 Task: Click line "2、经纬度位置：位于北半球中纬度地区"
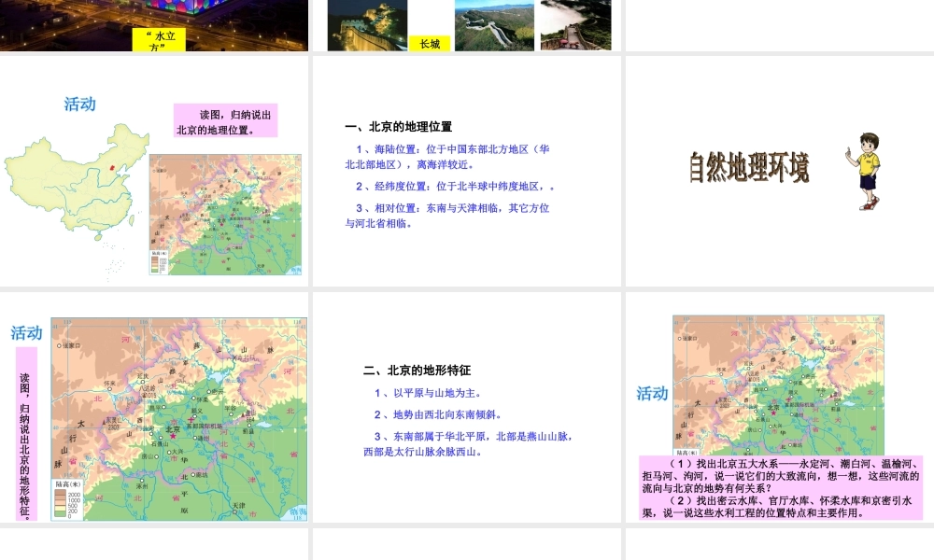(455, 187)
